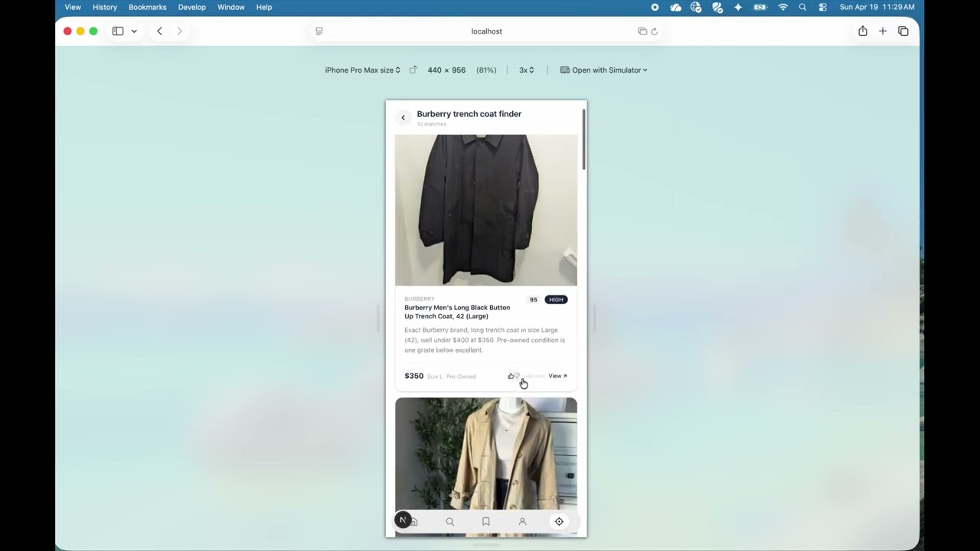Click the thumbs down icon on the $350 coat

(x=518, y=376)
